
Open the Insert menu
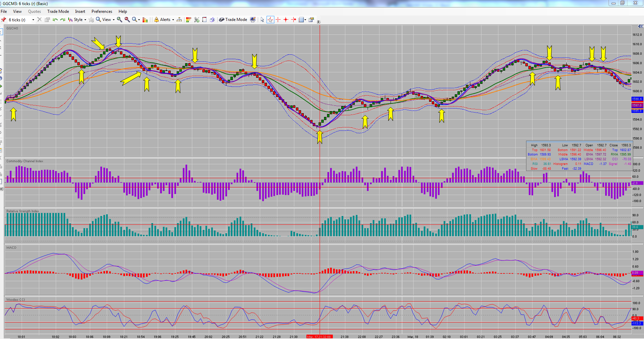(x=80, y=11)
